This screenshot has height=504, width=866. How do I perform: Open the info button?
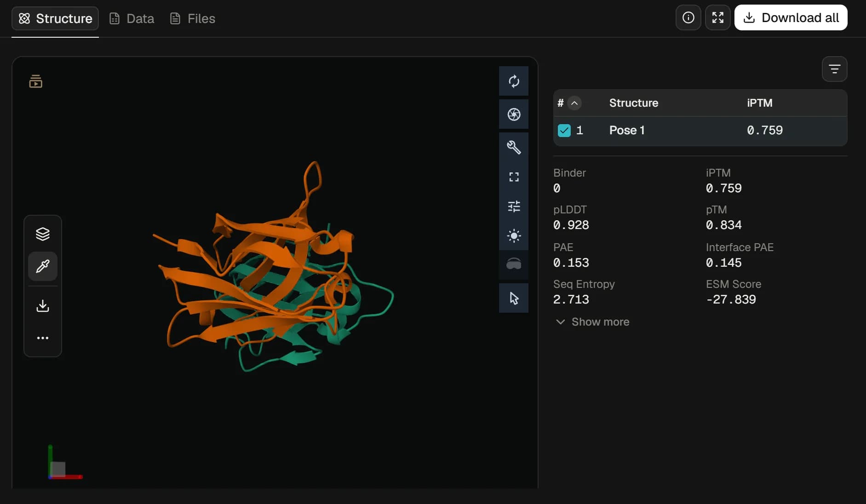point(688,17)
